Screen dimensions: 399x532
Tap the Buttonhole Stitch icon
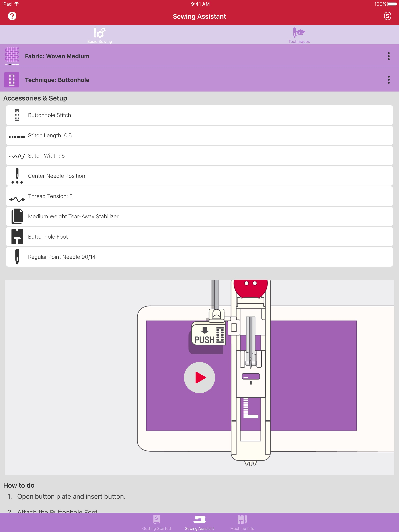pyautogui.click(x=17, y=115)
